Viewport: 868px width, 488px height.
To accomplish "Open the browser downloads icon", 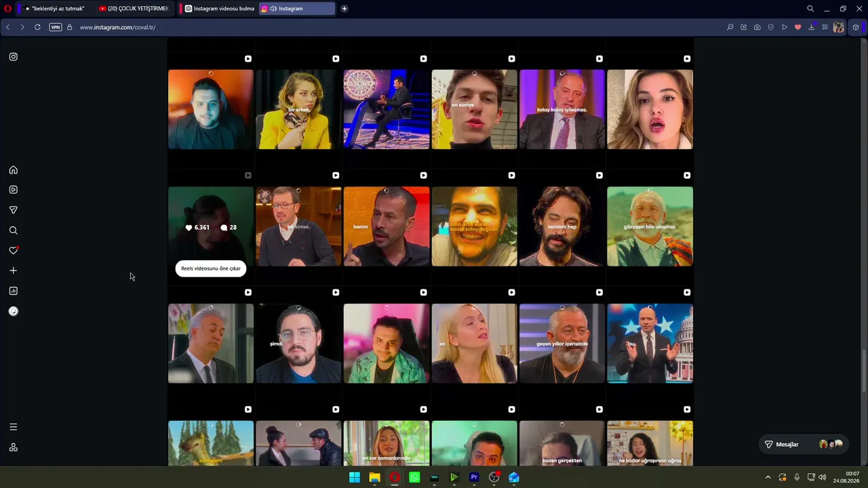I will click(812, 27).
